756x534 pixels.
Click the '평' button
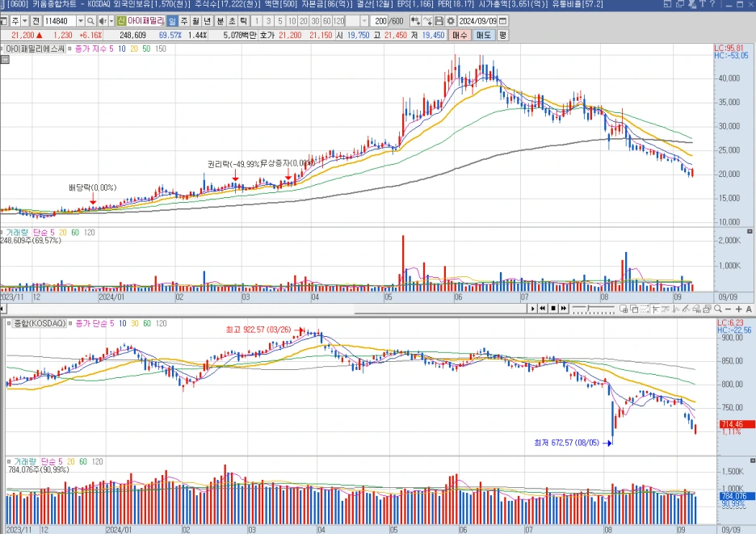[503, 36]
